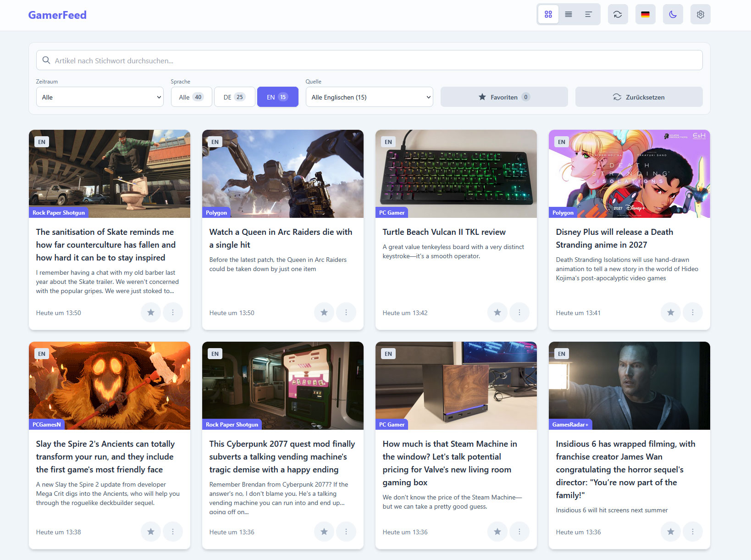
Task: Open the Zeitraum dropdown
Action: 99,97
